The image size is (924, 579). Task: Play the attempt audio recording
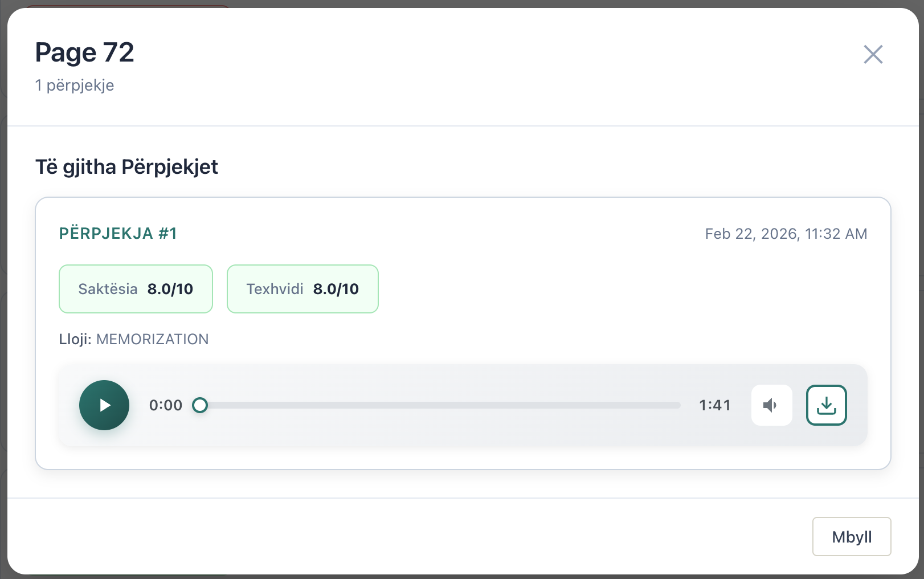click(104, 405)
